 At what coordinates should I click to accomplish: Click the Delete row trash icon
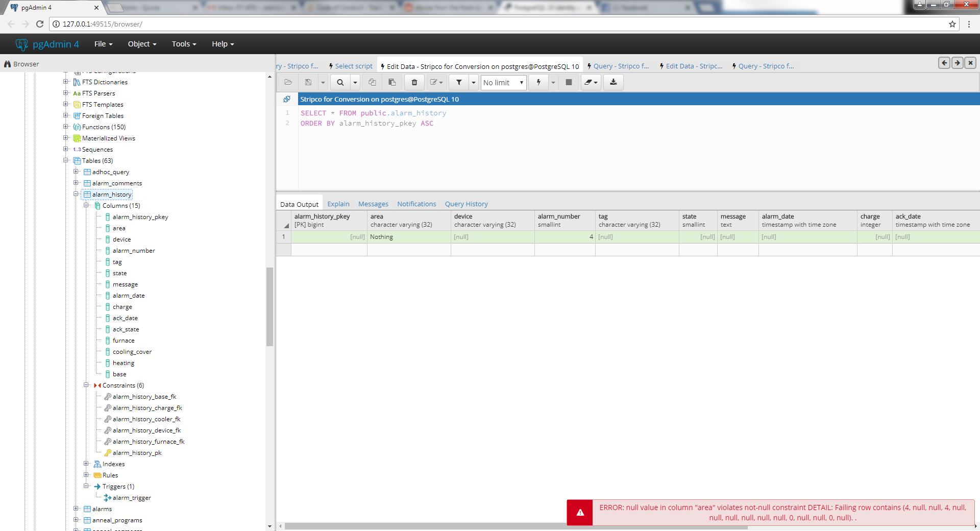coord(414,82)
